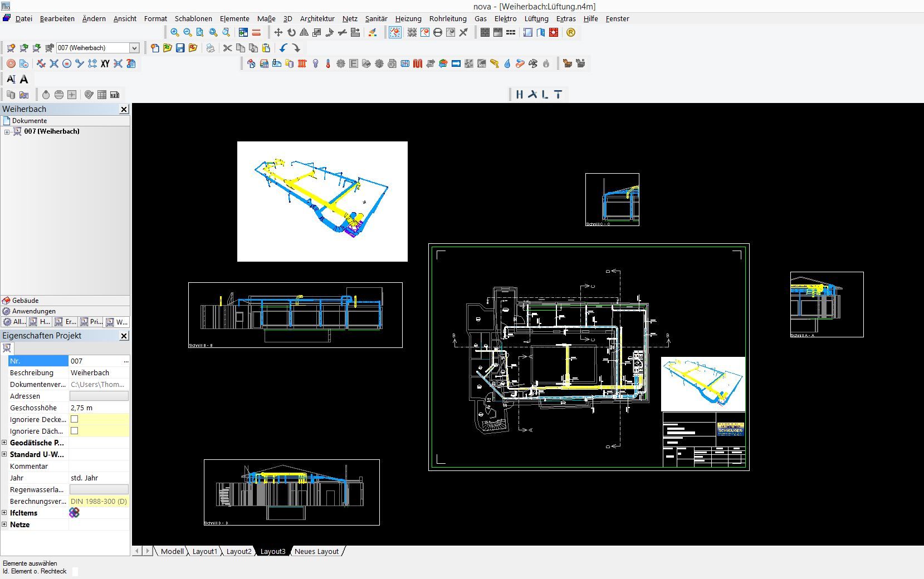The width and height of the screenshot is (924, 579).
Task: Click the fan icon in the toolbar
Action: [533, 64]
